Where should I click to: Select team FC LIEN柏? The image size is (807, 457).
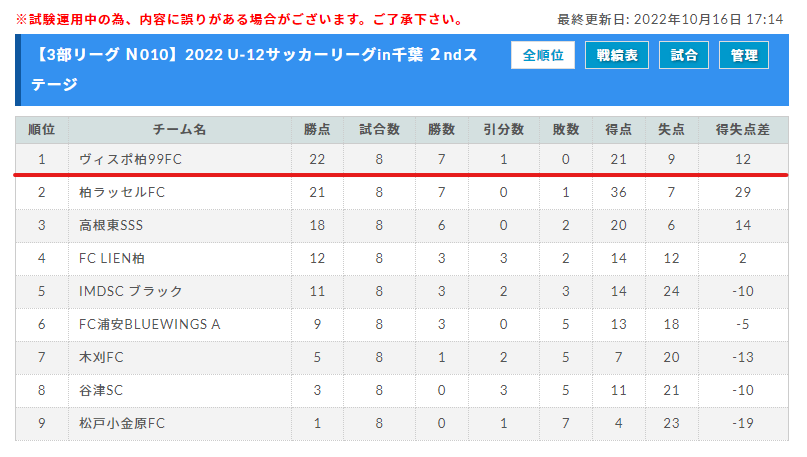[112, 258]
